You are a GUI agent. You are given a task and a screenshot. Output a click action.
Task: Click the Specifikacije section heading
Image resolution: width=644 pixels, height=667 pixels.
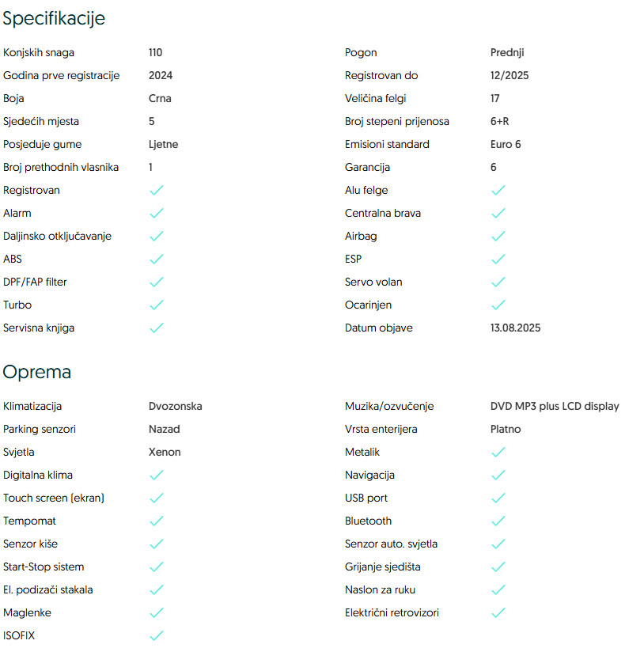click(54, 18)
